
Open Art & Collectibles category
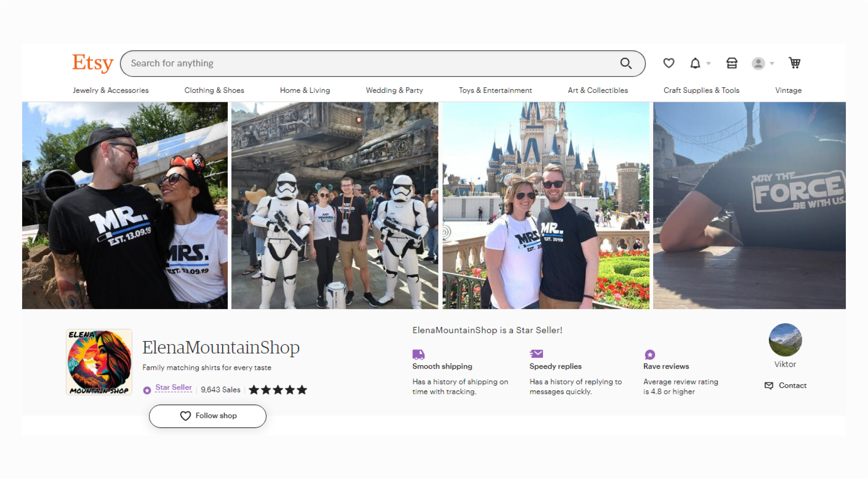point(598,90)
